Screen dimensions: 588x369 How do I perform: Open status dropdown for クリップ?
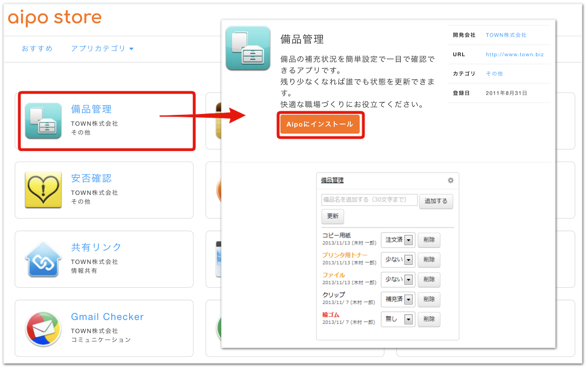[x=398, y=299]
